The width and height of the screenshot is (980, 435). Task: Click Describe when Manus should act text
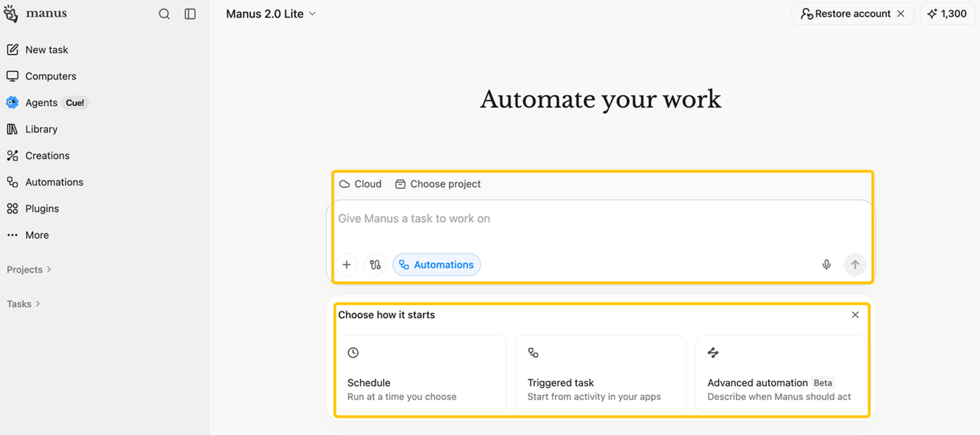779,397
